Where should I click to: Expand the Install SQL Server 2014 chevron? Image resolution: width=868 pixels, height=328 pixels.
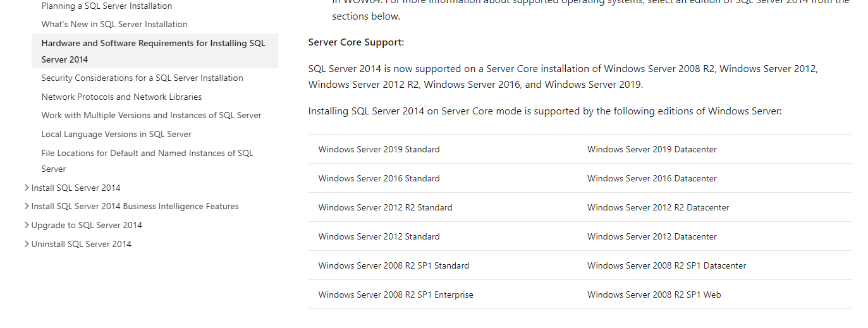[x=27, y=188]
